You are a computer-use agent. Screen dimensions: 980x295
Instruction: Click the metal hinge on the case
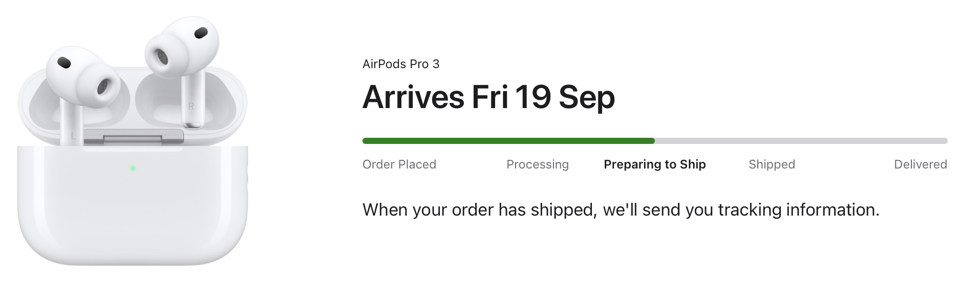tap(133, 137)
